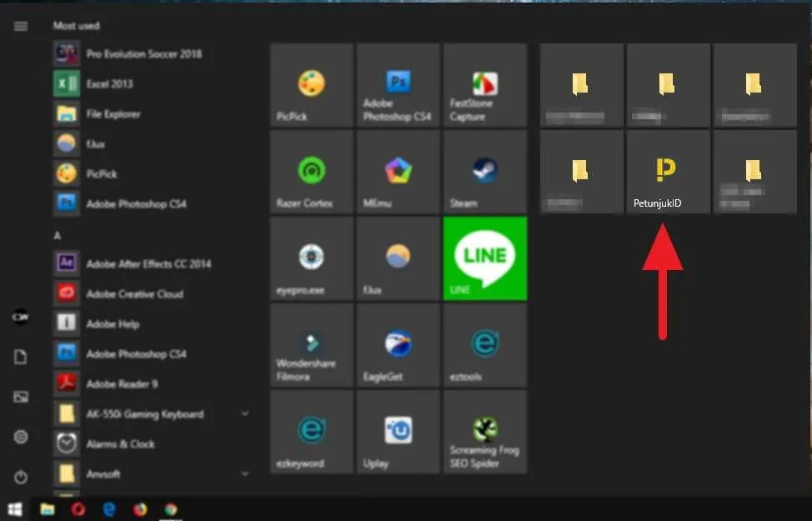Open Documents from the Start left rail
The width and height of the screenshot is (812, 521).
21,357
